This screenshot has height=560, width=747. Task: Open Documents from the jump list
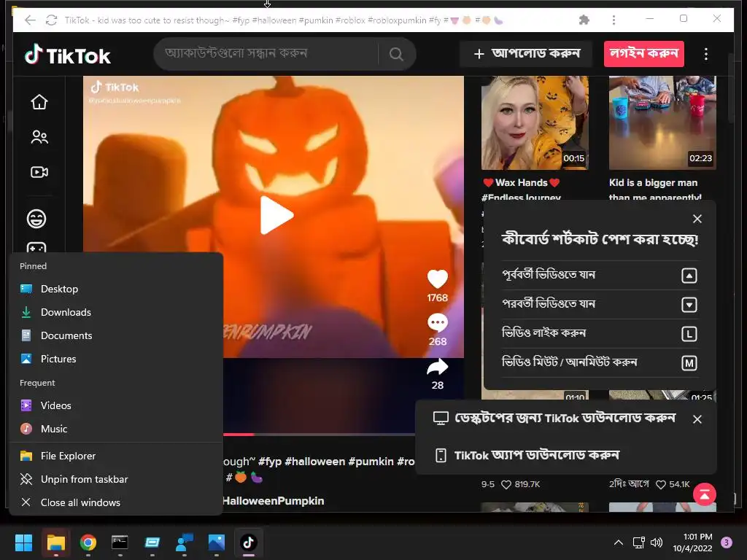point(116,335)
